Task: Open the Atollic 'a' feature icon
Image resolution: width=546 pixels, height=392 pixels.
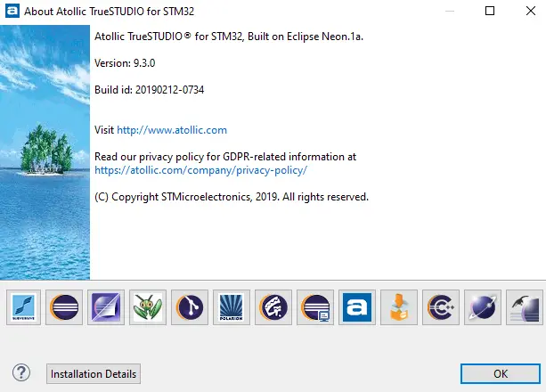Action: [357, 307]
